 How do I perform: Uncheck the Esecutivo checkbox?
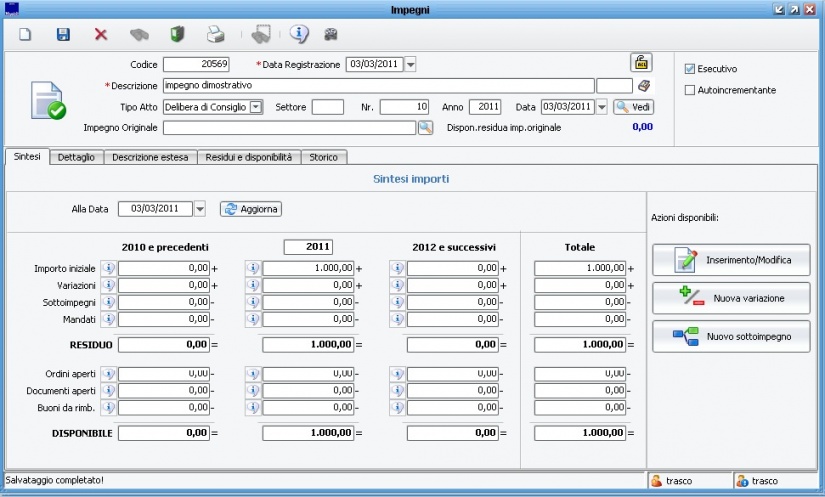(690, 69)
